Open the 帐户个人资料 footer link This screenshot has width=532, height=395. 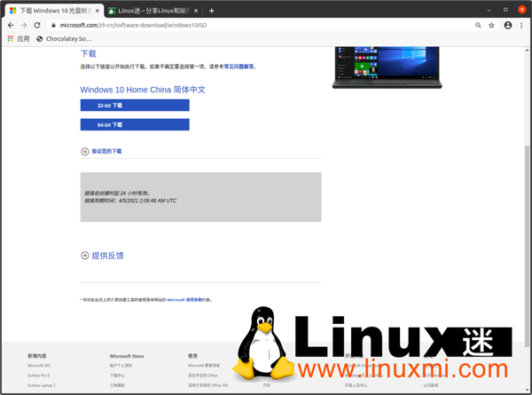[x=121, y=366]
